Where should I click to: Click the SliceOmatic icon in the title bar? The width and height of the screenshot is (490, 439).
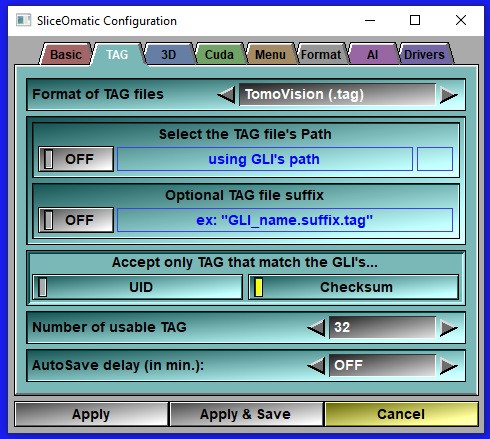click(x=23, y=20)
